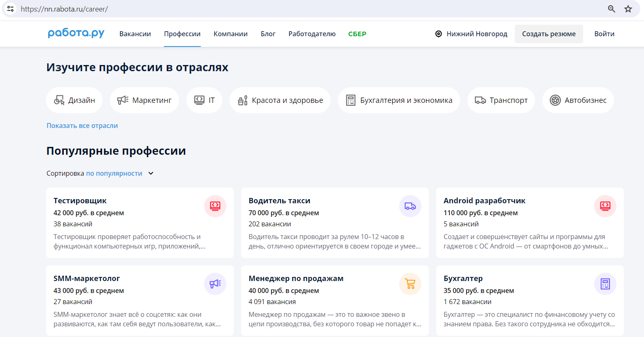Click the SMM-маркетолог megaphone icon
Screen dimensions: 644x337
(x=215, y=284)
